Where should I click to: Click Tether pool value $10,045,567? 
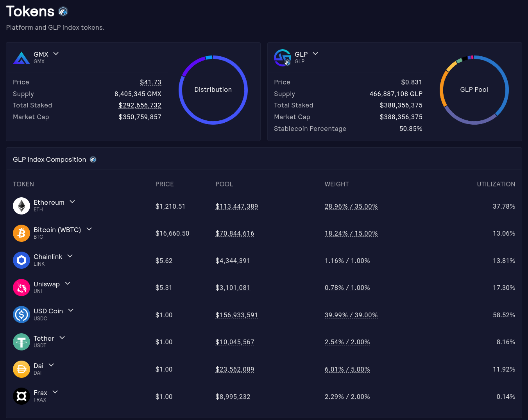[x=235, y=342]
